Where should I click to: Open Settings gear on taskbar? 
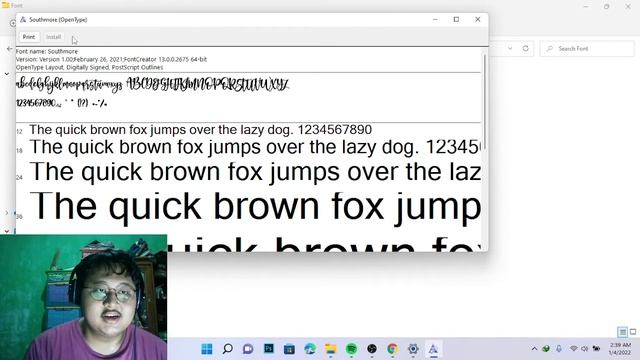click(x=413, y=349)
